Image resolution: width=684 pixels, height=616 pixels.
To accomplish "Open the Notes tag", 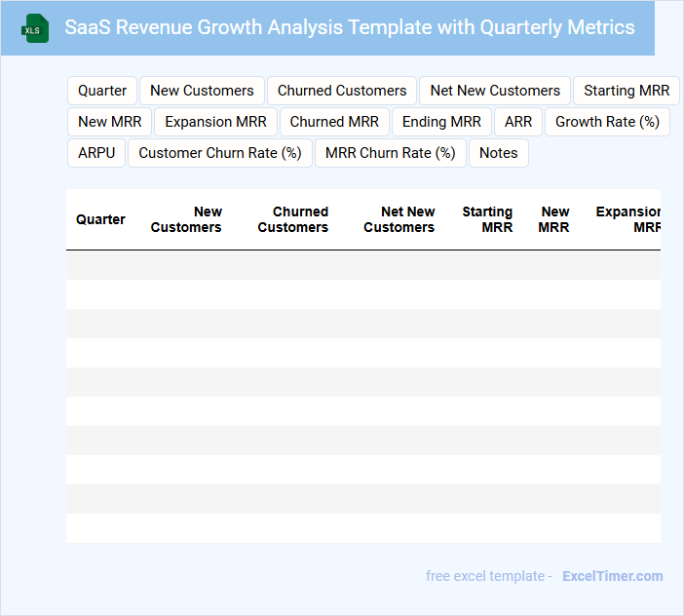I will pyautogui.click(x=499, y=153).
